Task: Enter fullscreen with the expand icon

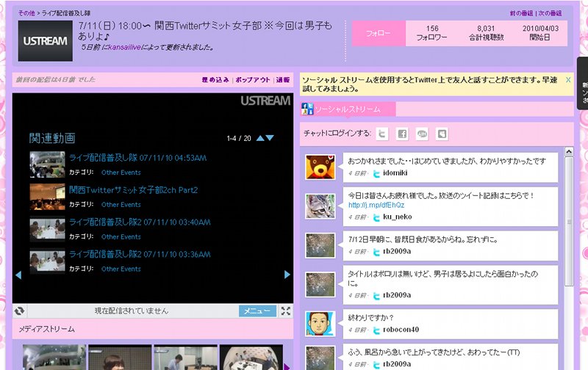Action: (x=287, y=311)
